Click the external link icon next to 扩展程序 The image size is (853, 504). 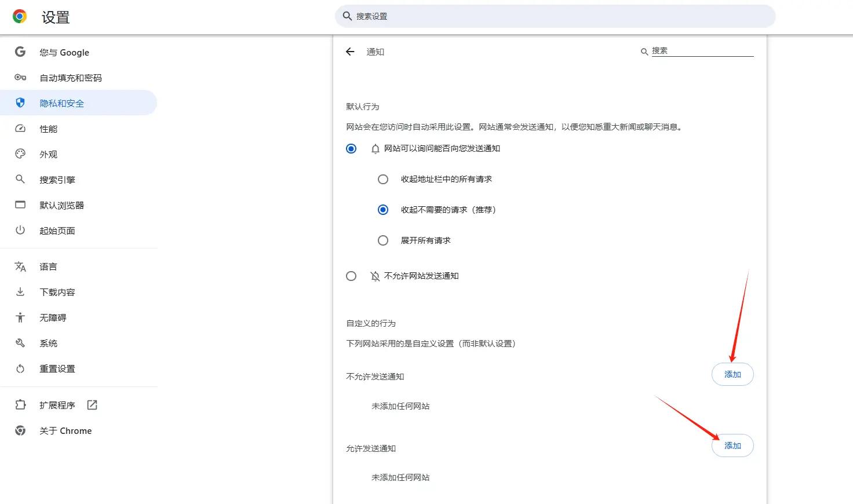(x=92, y=405)
